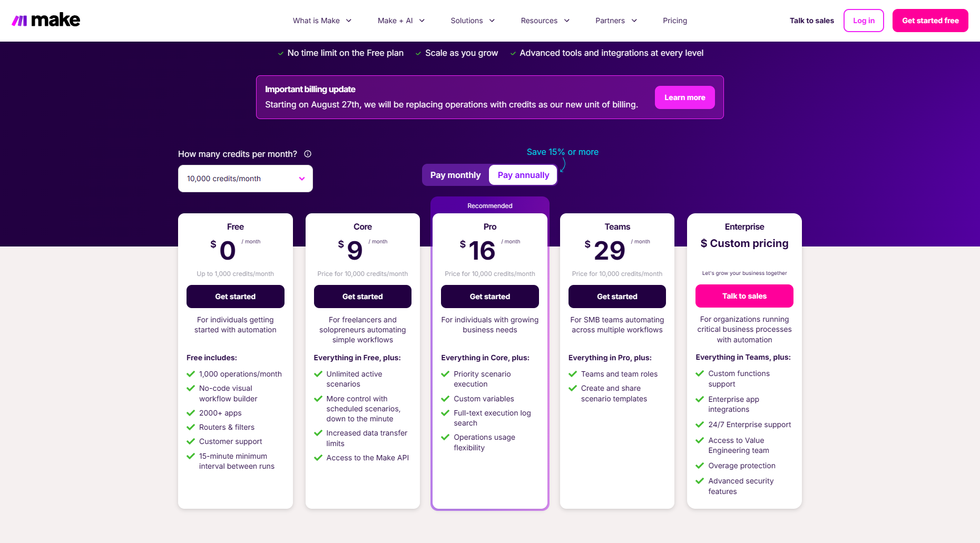Open the Partners menu
Image resolution: width=980 pixels, height=543 pixels.
pyautogui.click(x=615, y=21)
